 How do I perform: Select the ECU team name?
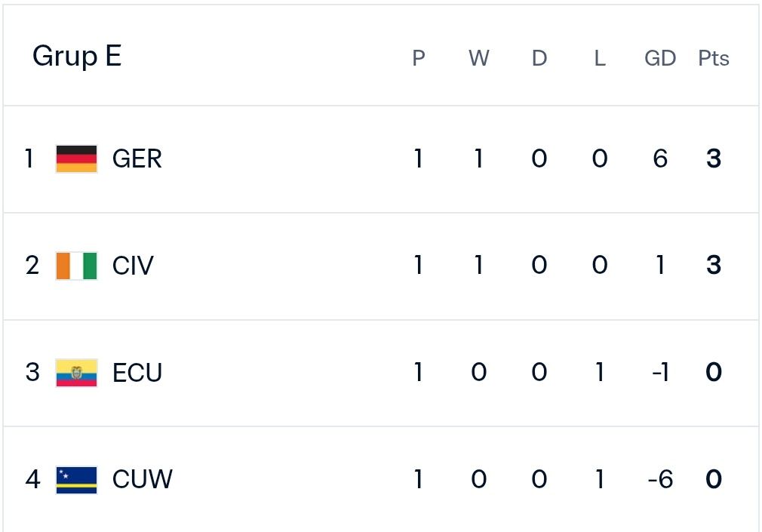point(137,373)
